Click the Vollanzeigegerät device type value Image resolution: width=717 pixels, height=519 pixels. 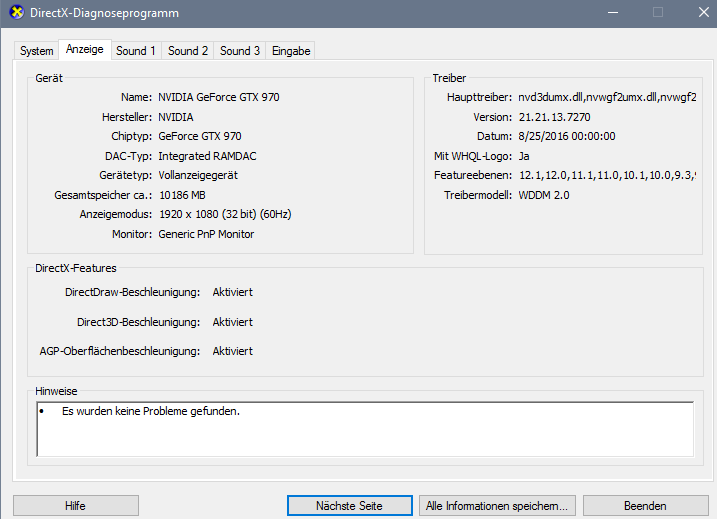(x=198, y=176)
